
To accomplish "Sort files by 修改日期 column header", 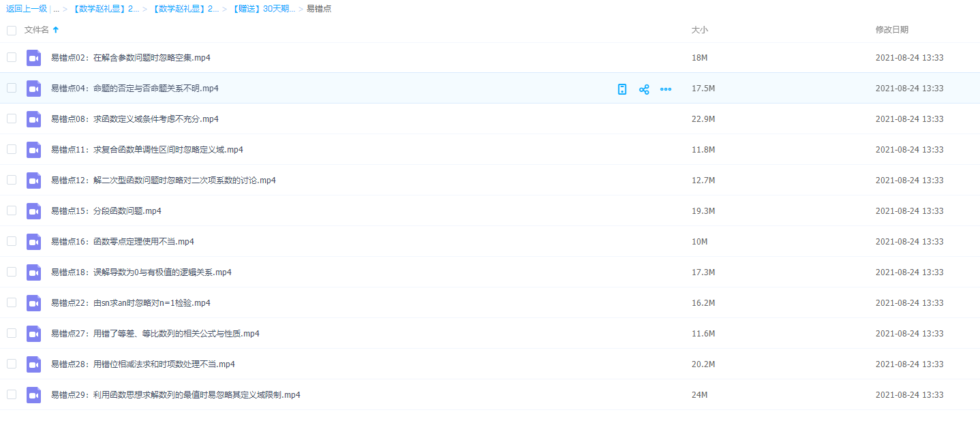I will (891, 30).
